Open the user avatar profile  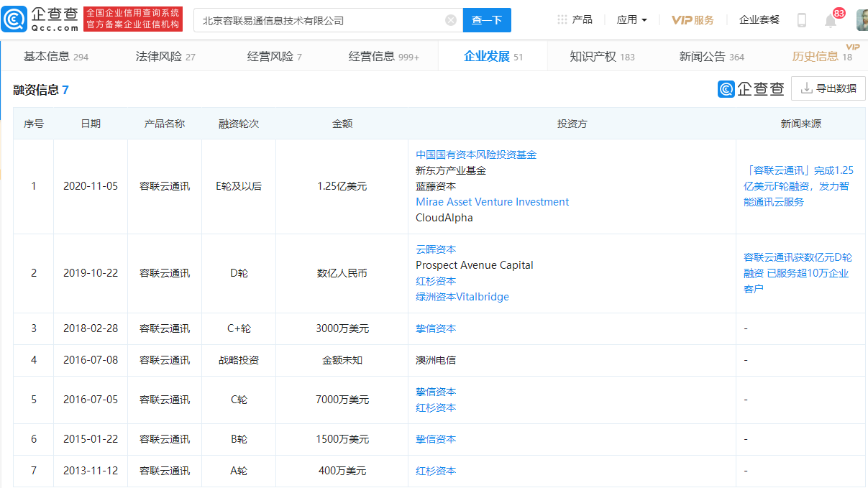point(862,20)
